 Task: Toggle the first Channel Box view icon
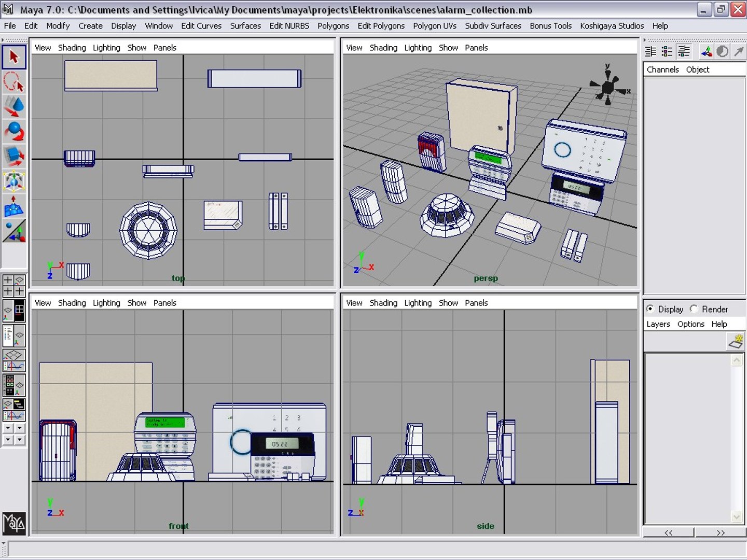(x=651, y=51)
